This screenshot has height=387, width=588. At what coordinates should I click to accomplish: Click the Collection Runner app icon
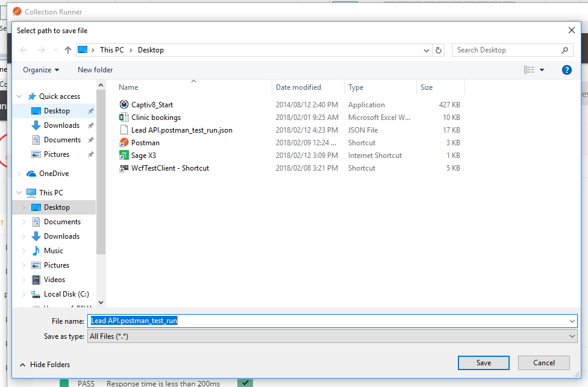tap(17, 11)
